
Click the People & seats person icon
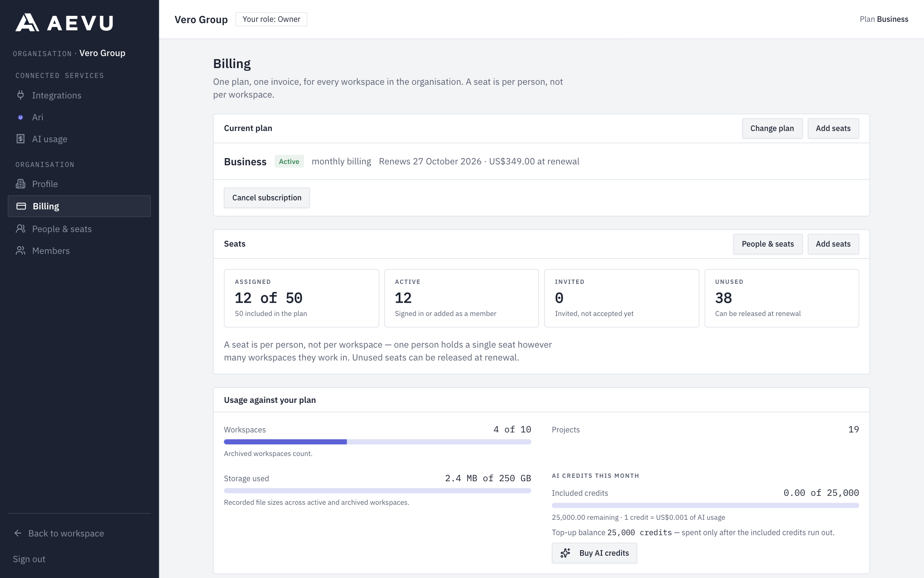point(21,229)
